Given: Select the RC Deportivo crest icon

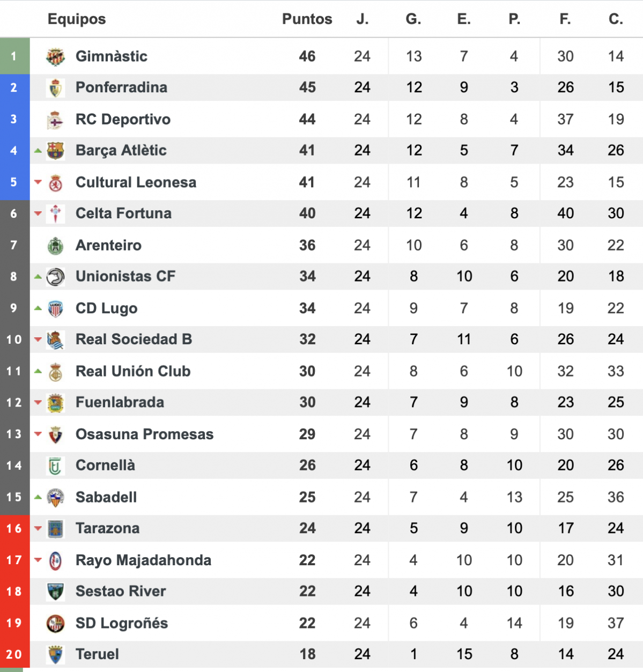Looking at the screenshot, I should tap(55, 120).
